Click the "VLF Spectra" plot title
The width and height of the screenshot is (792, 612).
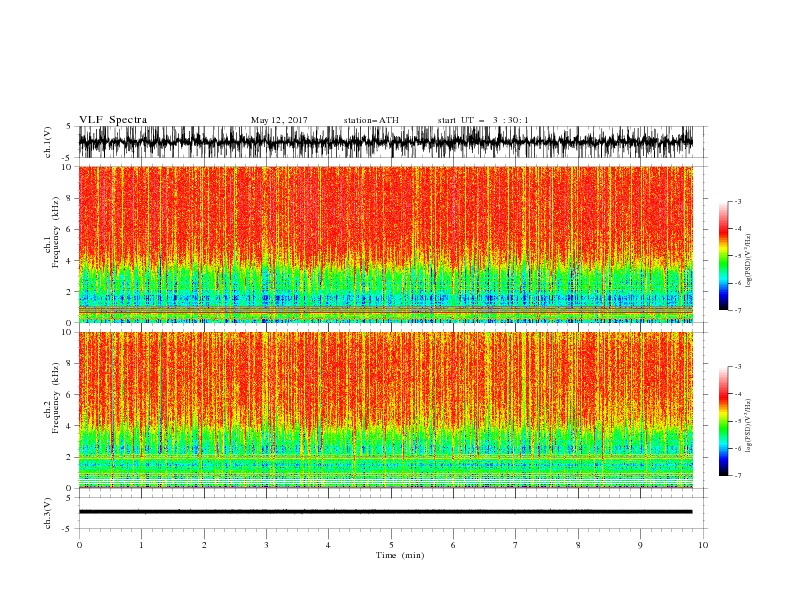(113, 120)
